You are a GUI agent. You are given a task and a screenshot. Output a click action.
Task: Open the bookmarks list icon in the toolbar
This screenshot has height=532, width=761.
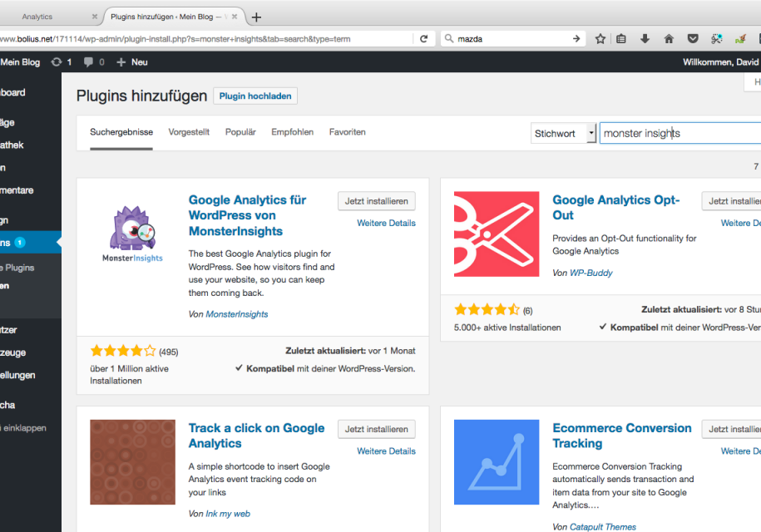tap(621, 39)
